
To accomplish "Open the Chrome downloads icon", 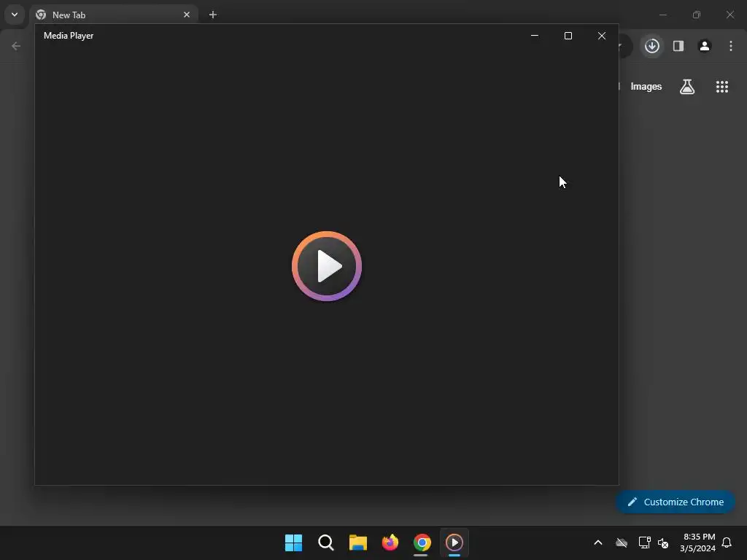I will tap(651, 46).
